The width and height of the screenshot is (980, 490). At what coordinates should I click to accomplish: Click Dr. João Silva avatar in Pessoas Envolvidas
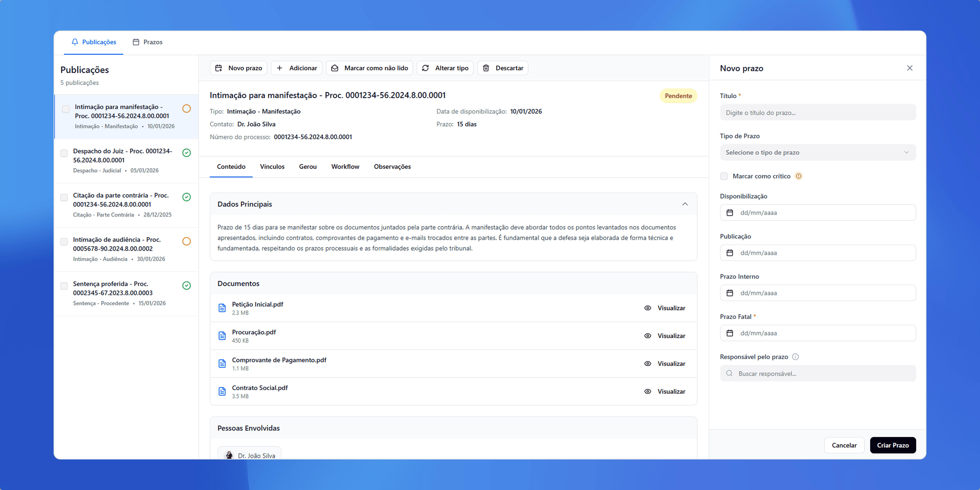[x=229, y=455]
